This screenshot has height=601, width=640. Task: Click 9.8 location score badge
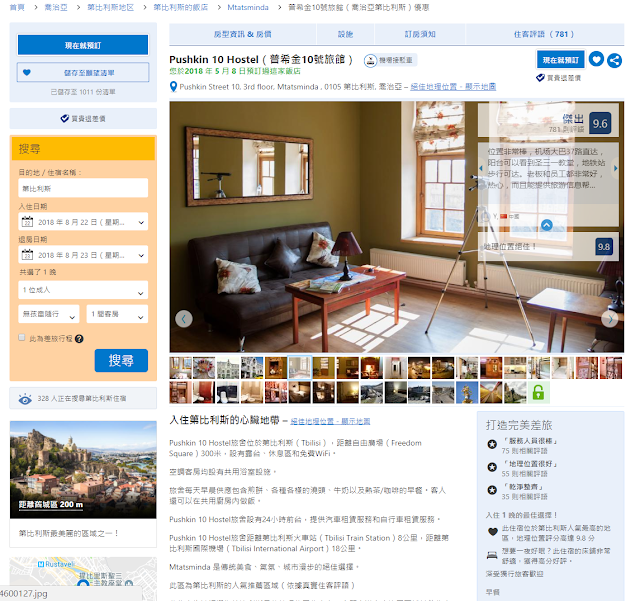[x=604, y=247]
